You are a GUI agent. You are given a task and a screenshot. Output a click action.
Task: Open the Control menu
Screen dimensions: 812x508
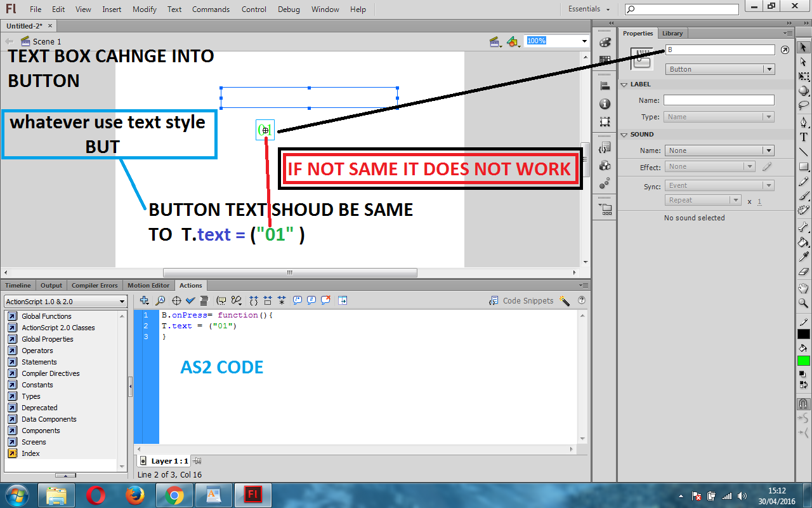tap(254, 10)
